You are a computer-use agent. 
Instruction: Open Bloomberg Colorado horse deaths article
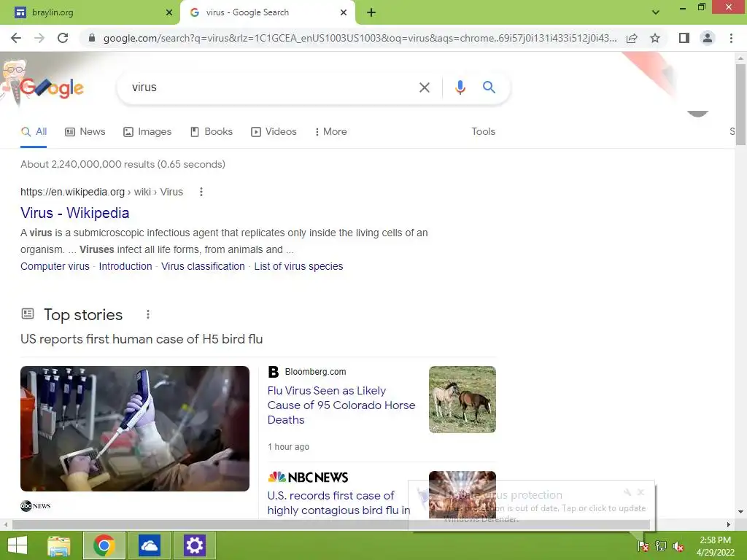[x=341, y=405]
